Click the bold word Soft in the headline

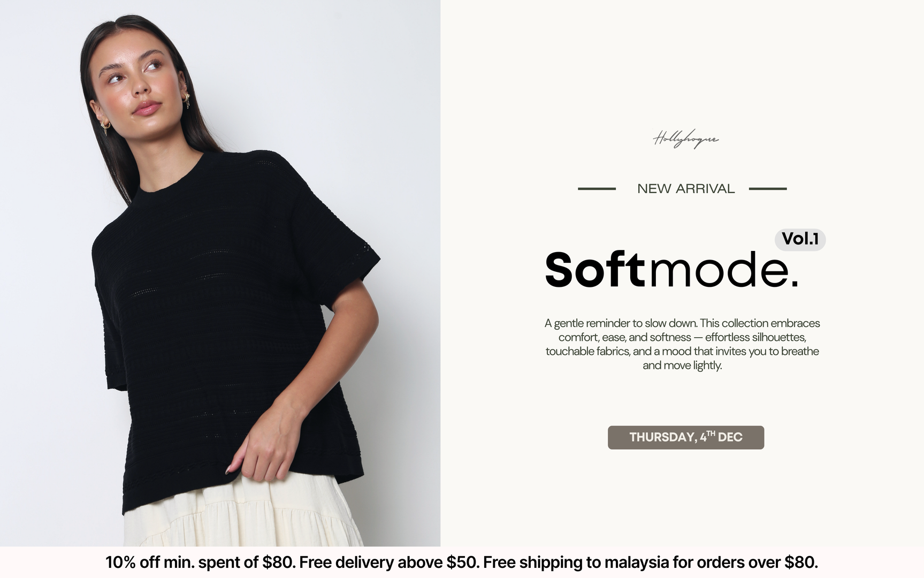595,269
